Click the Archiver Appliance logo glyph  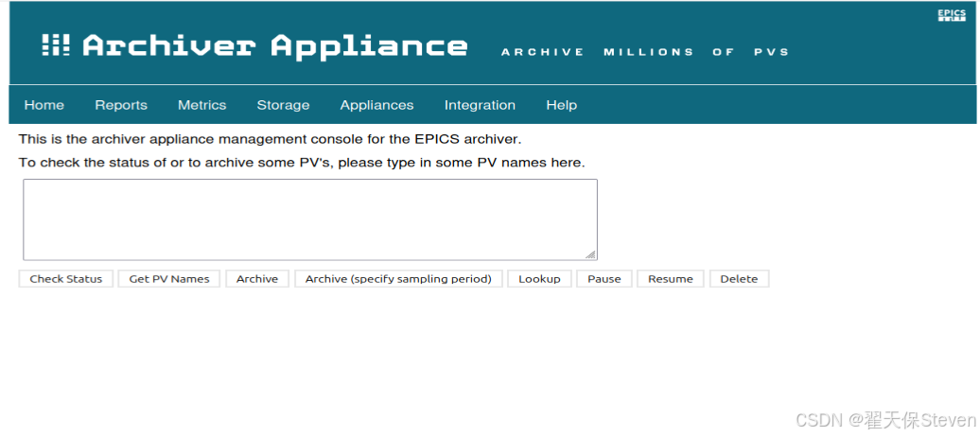pyautogui.click(x=56, y=45)
